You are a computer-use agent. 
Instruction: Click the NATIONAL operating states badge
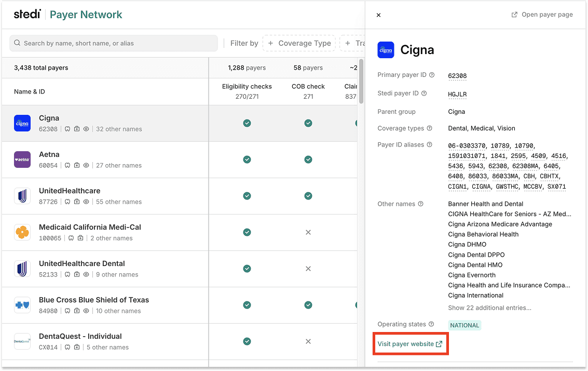click(x=464, y=326)
